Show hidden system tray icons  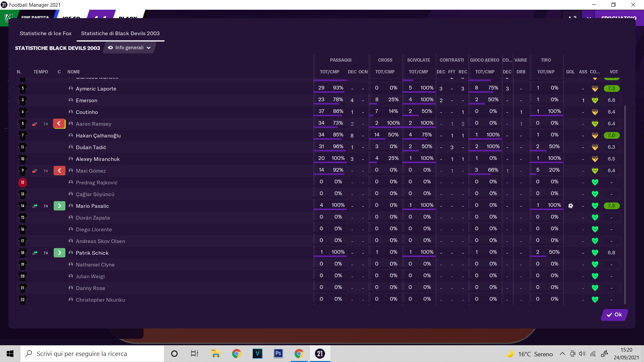tap(562, 354)
